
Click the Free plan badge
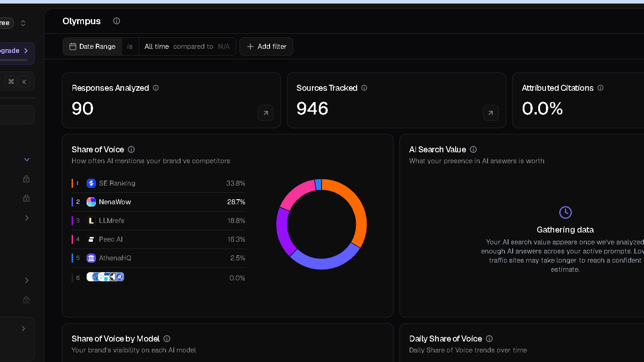click(x=6, y=23)
